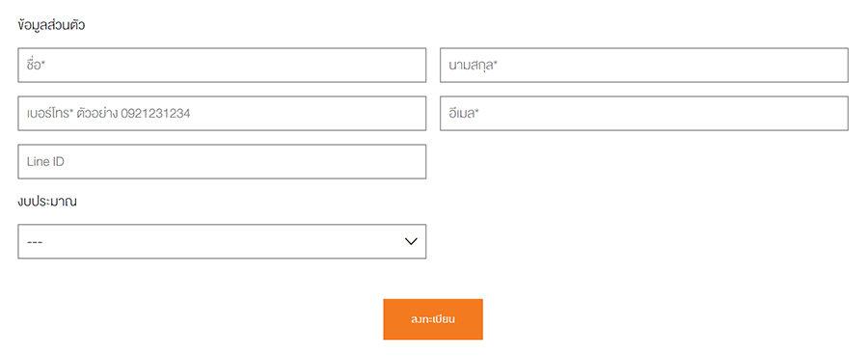The image size is (868, 356).
Task: Click the --- placeholder in the budget select
Action: pyautogui.click(x=35, y=242)
